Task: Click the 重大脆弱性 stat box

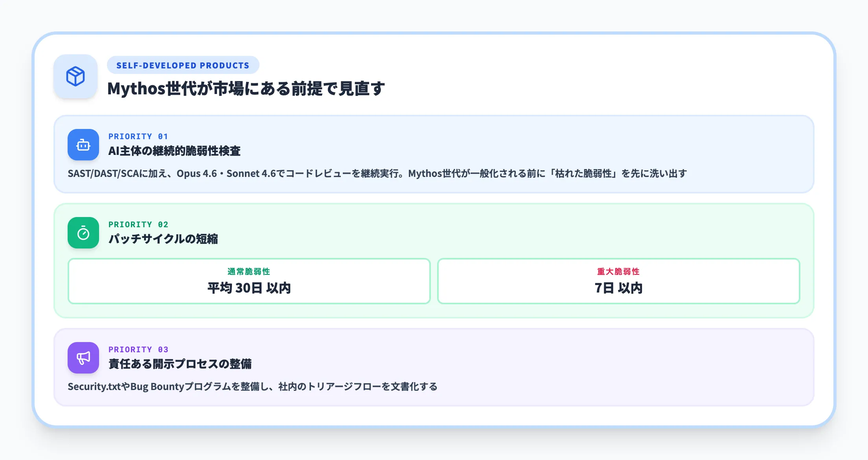Action: 619,281
